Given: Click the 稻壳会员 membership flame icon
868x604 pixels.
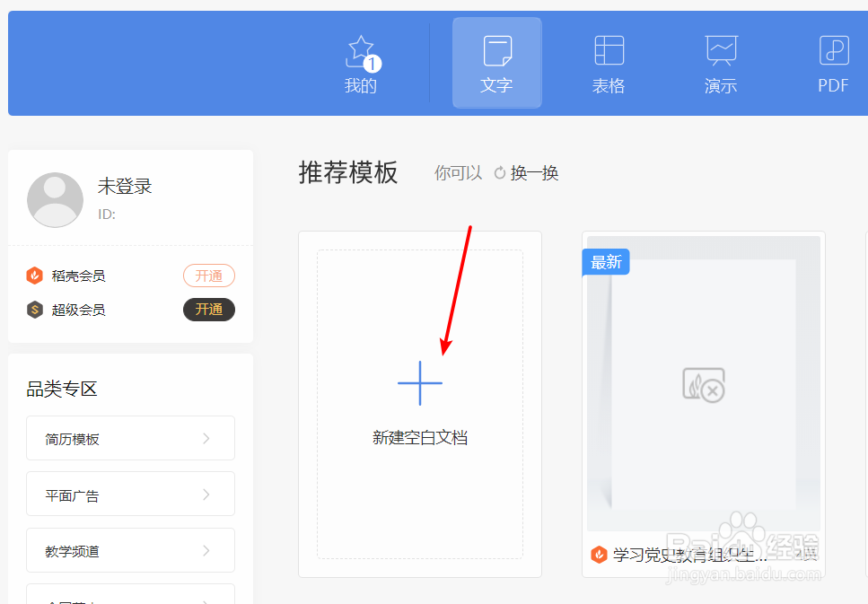Looking at the screenshot, I should click(34, 276).
